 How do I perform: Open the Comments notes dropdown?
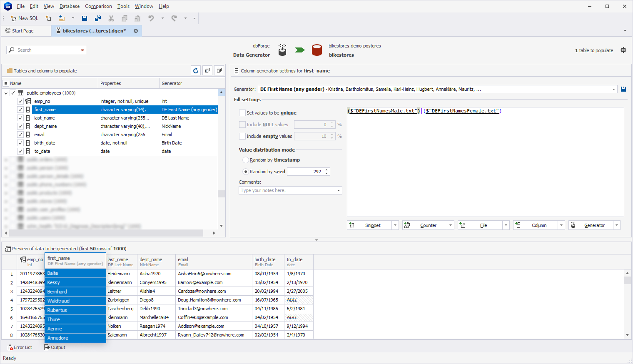[x=339, y=190]
